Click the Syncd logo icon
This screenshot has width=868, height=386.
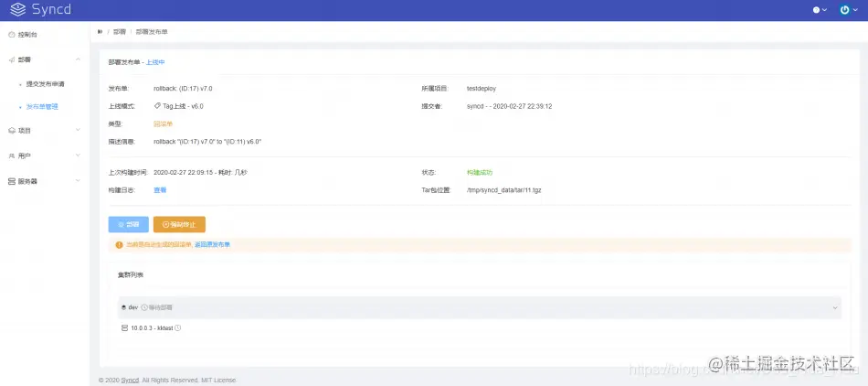17,9
